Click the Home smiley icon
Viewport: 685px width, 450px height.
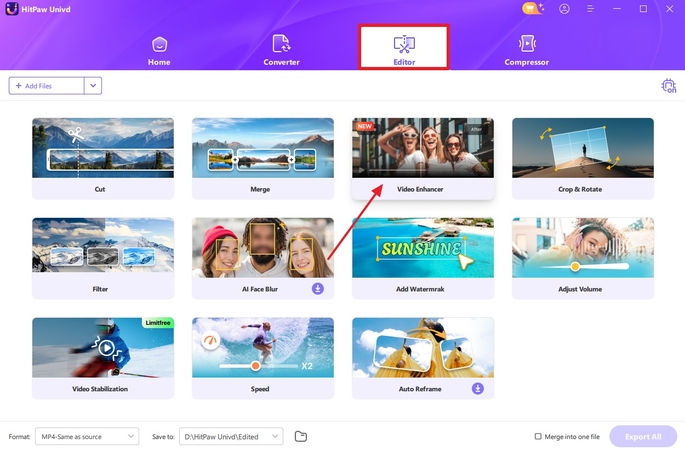coord(159,44)
